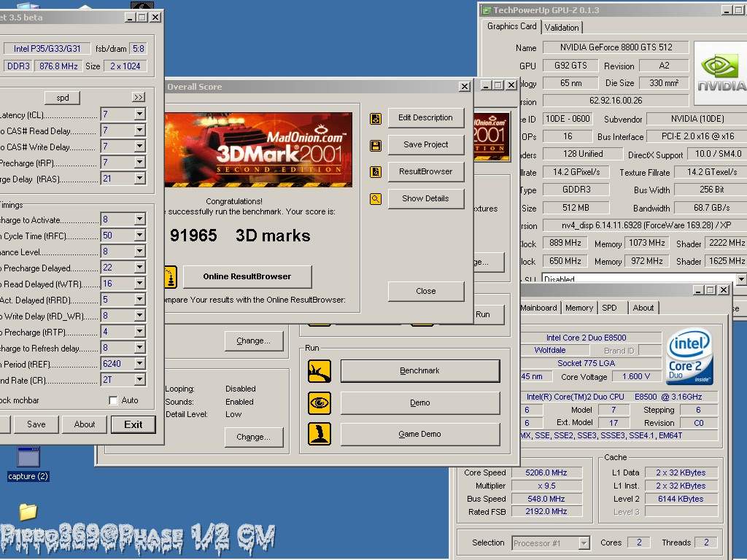
Task: Open the CAS# Read Delay dropdown
Action: tap(139, 131)
